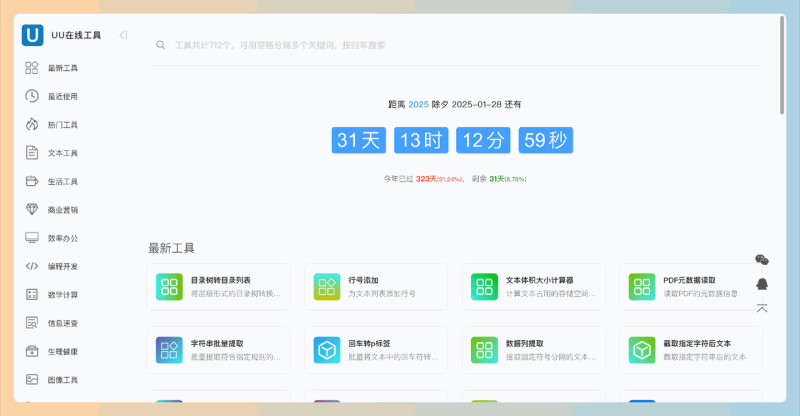This screenshot has height=416, width=800.
Task: Click the page vertical scrollbar
Action: click(x=782, y=65)
